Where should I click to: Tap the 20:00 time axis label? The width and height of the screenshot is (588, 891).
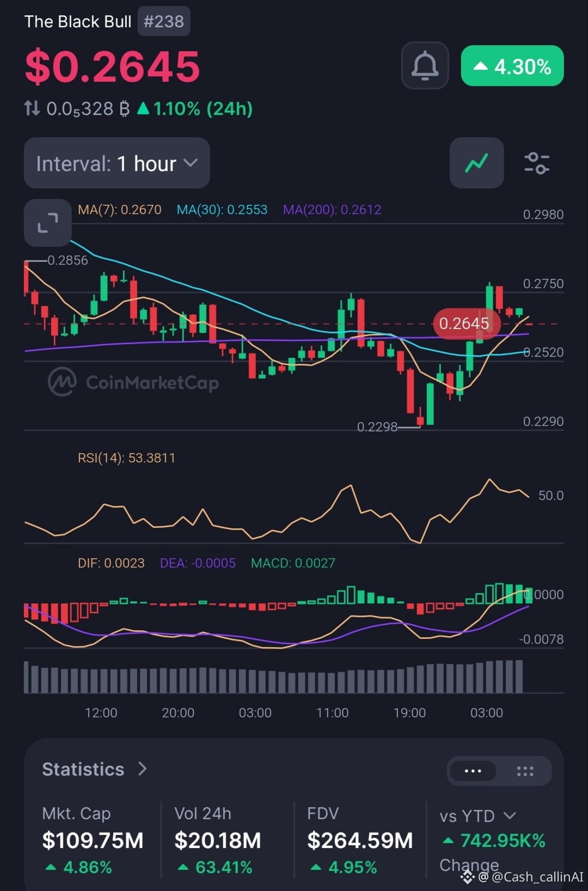pos(178,713)
